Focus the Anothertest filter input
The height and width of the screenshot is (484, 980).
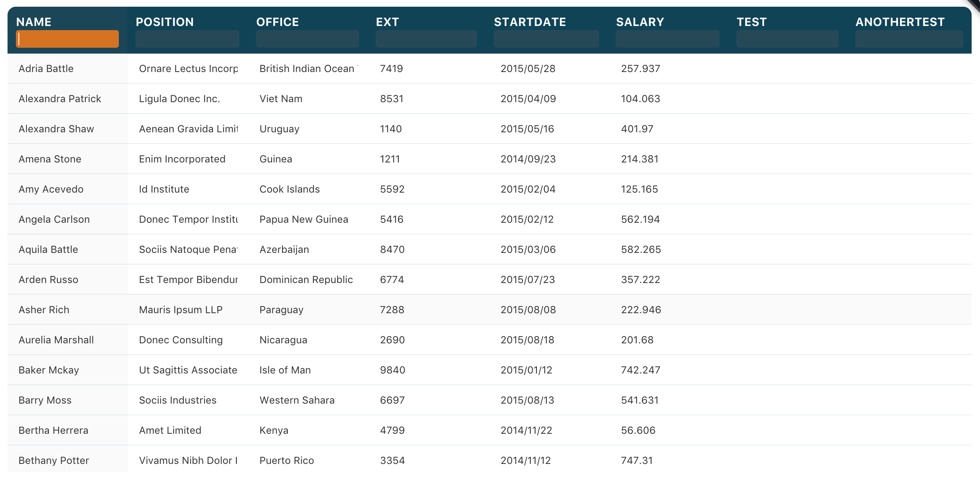pyautogui.click(x=909, y=39)
